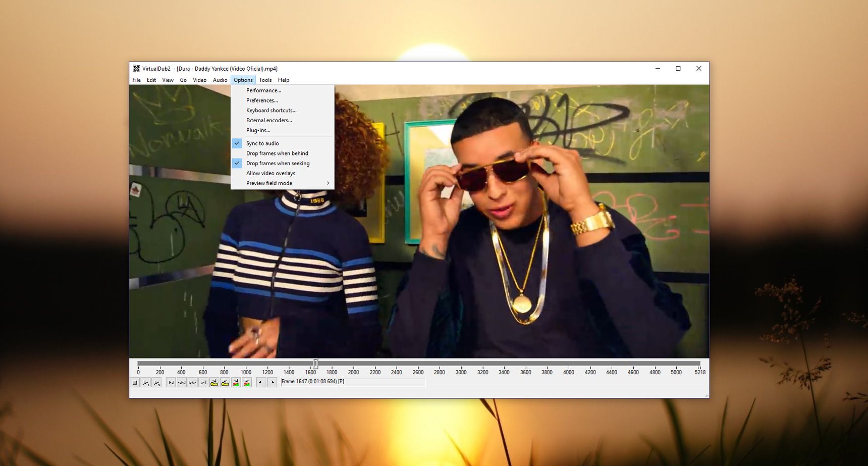This screenshot has height=466, width=868.
Task: Go to previous keyframe (yellow key, left arrow)
Action: coord(214,383)
